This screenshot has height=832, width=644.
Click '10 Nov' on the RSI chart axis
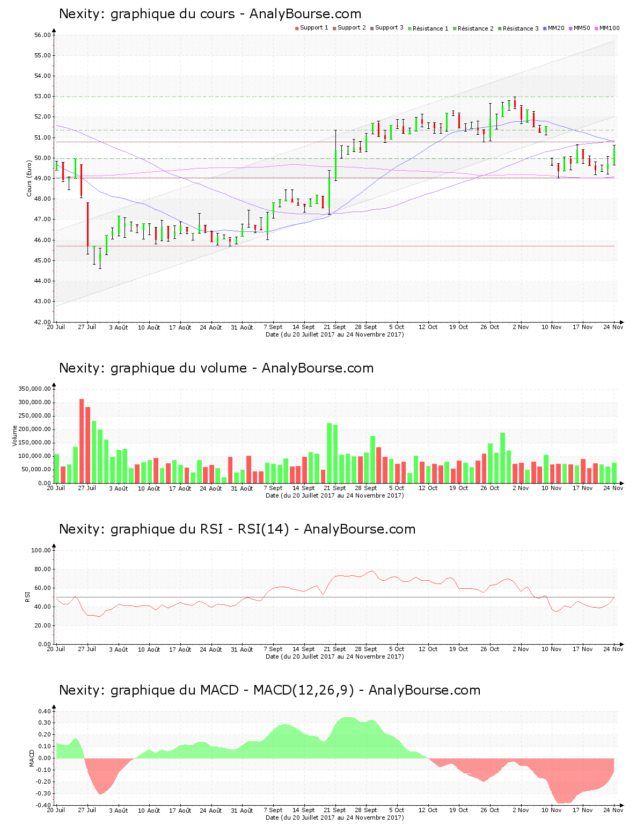[x=552, y=649]
